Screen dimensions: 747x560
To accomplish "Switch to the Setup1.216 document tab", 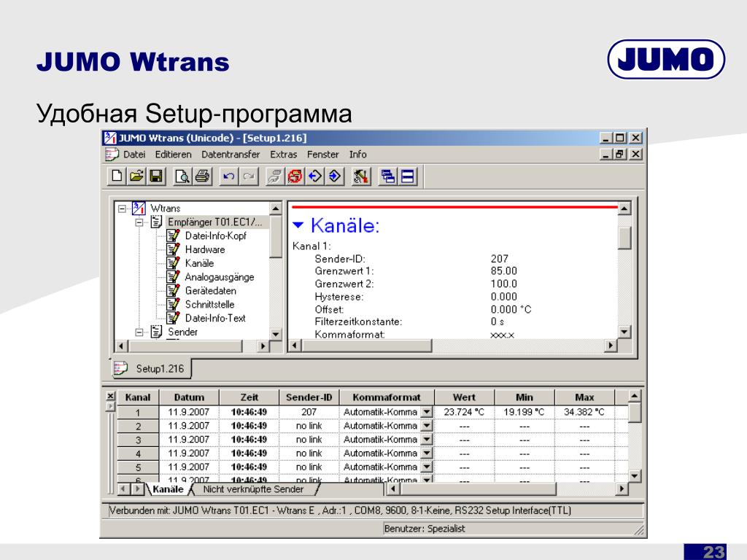I will click(x=152, y=368).
